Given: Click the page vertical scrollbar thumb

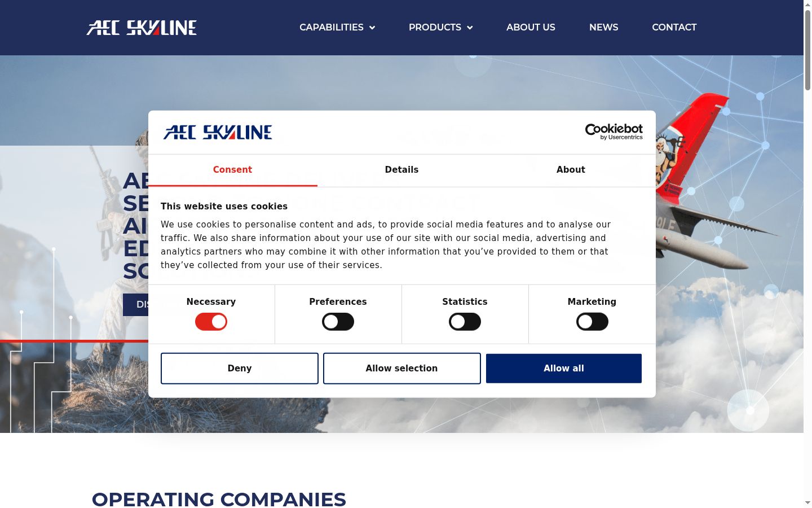Looking at the screenshot, I should (807, 50).
